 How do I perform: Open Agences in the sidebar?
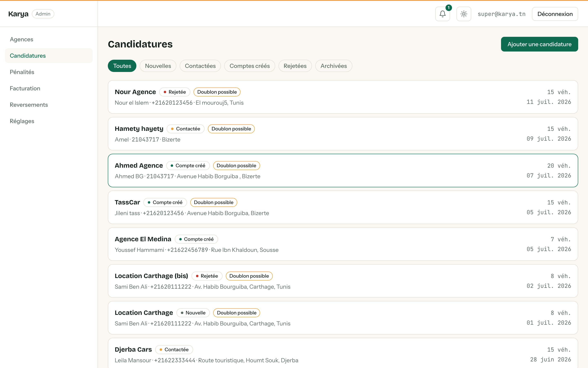(x=49, y=39)
